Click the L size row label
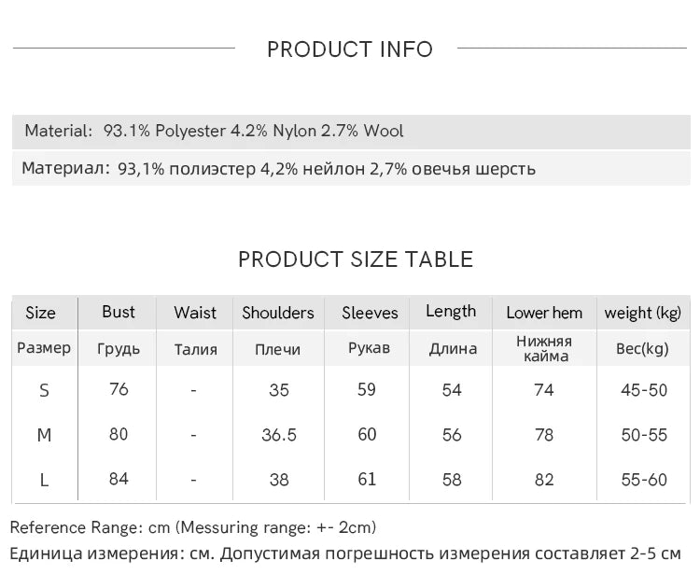This screenshot has height=588, width=700. click(x=44, y=480)
